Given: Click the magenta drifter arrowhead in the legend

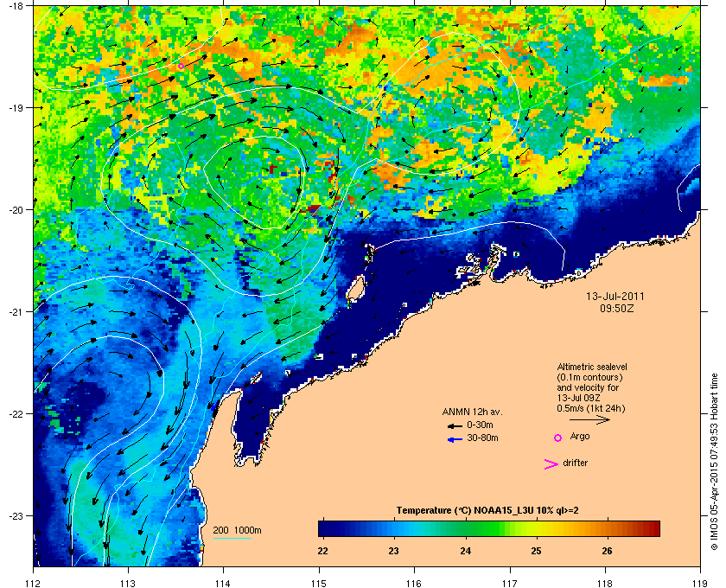Looking at the screenshot, I should (x=551, y=464).
